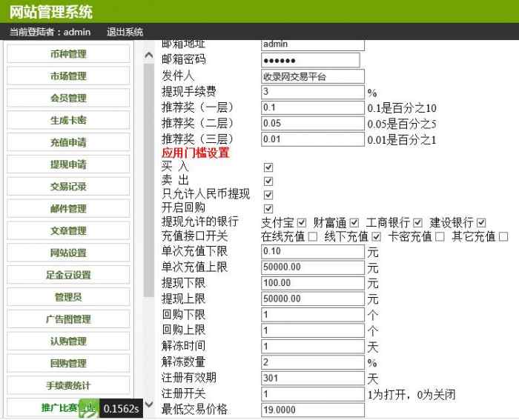
Task: Toggle the 开启回购 checkbox
Action: point(268,209)
